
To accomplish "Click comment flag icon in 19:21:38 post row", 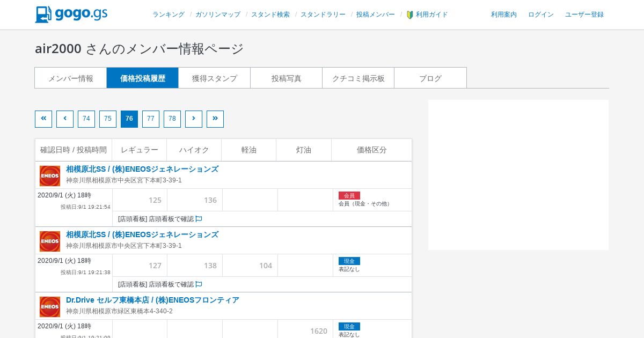I will tap(199, 284).
